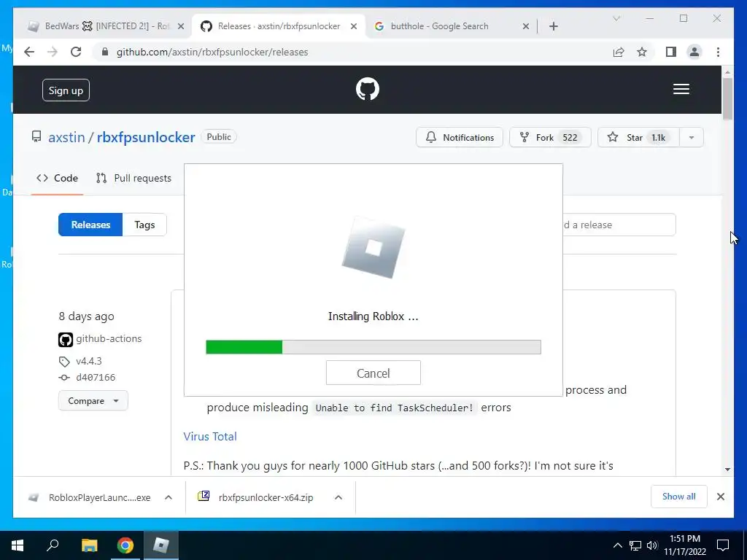Close the butthole Google Search tab

pos(525,26)
